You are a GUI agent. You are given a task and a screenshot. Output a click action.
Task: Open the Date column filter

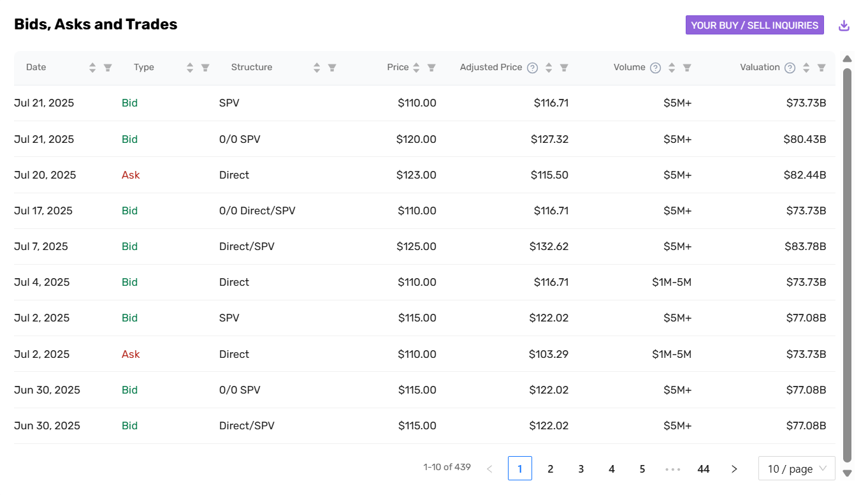108,68
